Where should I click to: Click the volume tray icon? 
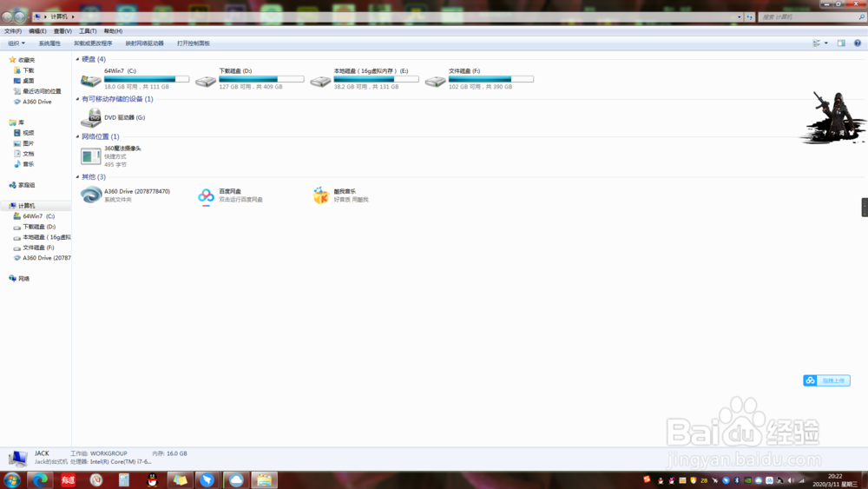[791, 480]
